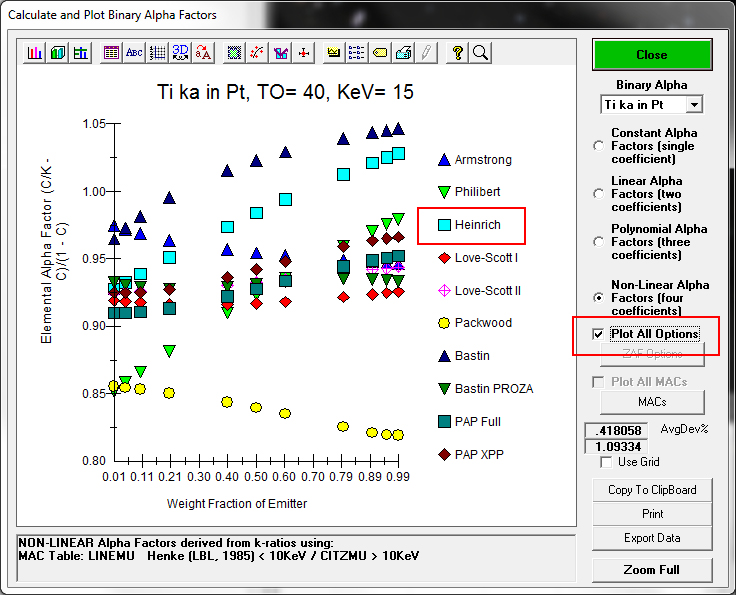The width and height of the screenshot is (736, 595).
Task: Select Linear Alpha Factors radio button
Action: [600, 194]
